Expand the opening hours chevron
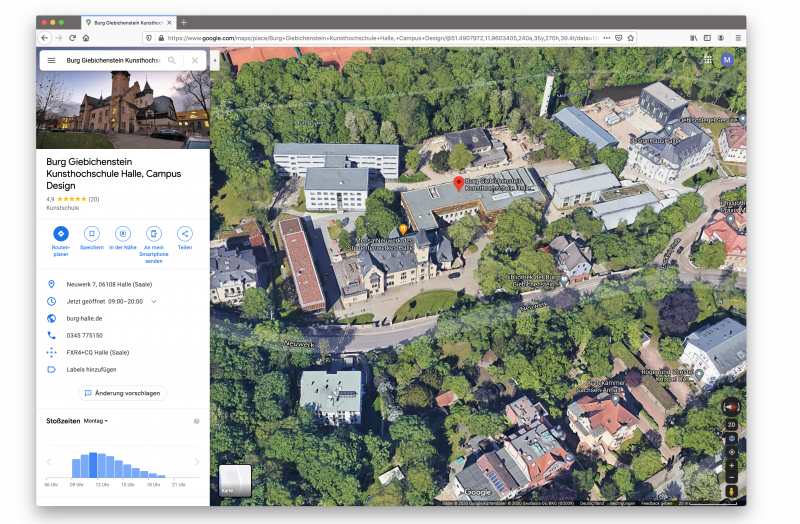800x524 pixels. pos(154,301)
